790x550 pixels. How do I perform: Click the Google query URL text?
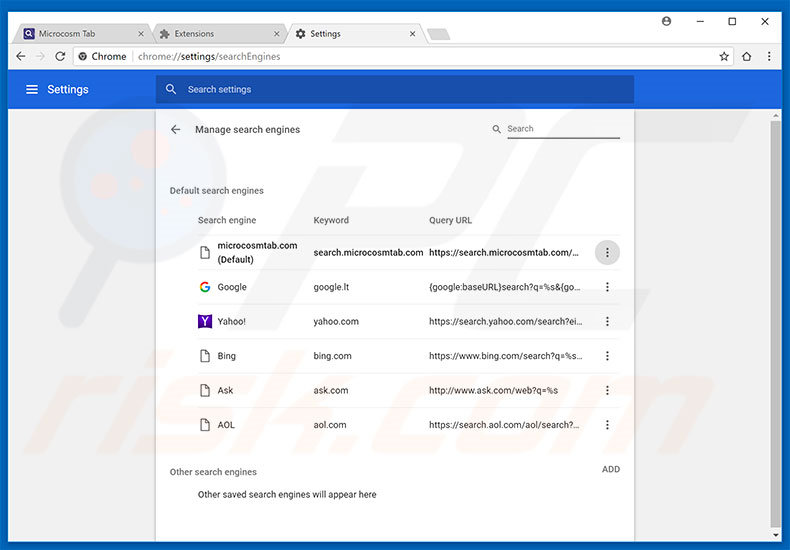[504, 287]
